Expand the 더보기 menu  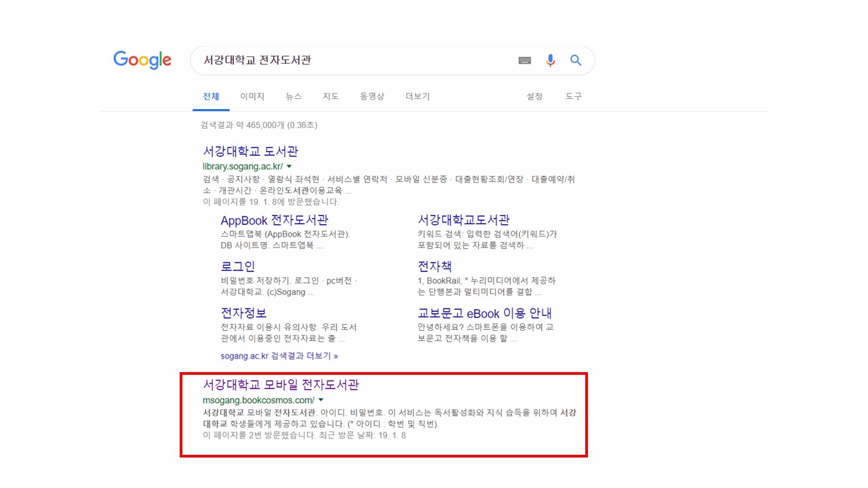tap(417, 96)
